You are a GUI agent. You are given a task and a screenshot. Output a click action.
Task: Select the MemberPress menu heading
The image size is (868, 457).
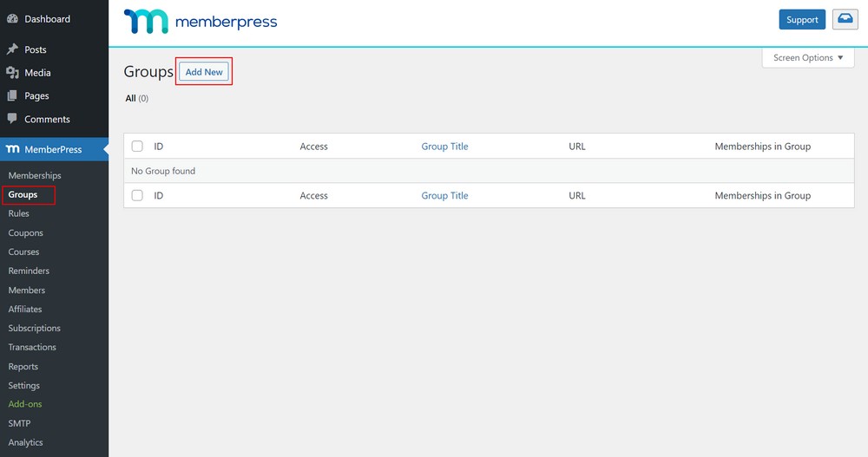coord(53,149)
